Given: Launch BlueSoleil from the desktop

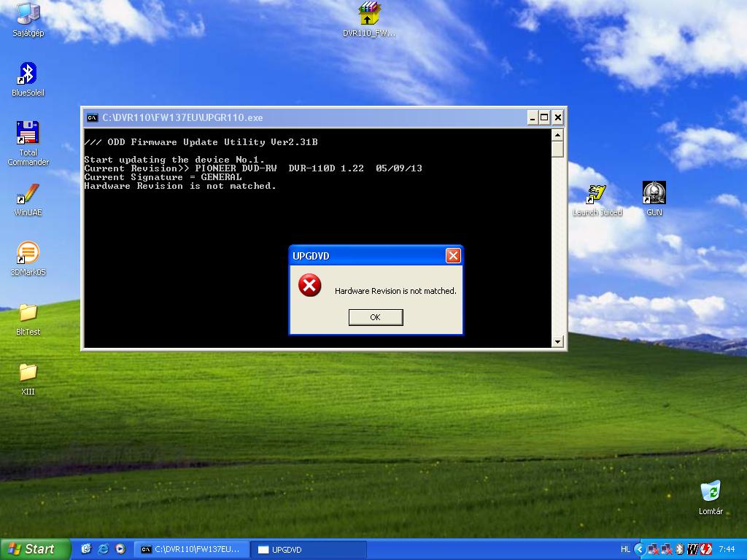Looking at the screenshot, I should (x=28, y=74).
